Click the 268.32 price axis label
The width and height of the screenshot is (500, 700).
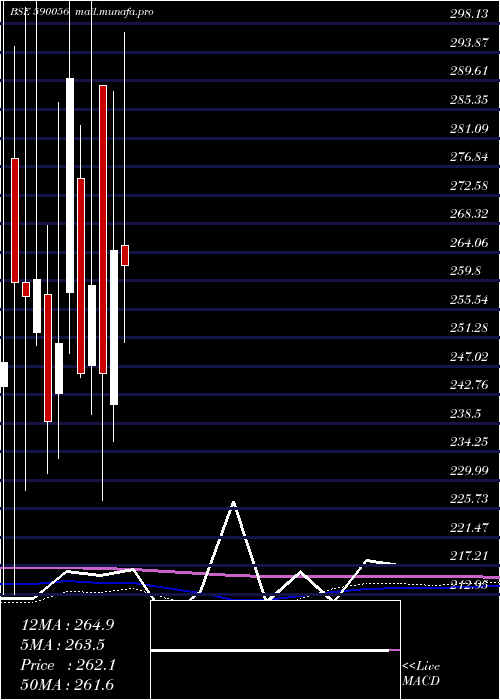coord(469,214)
